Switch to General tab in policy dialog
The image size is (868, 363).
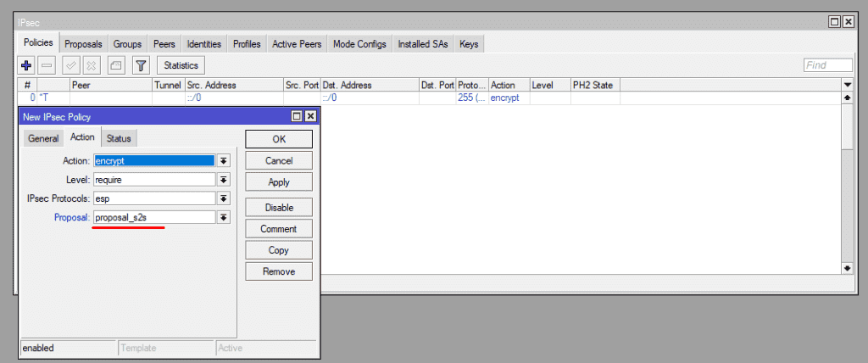click(43, 138)
